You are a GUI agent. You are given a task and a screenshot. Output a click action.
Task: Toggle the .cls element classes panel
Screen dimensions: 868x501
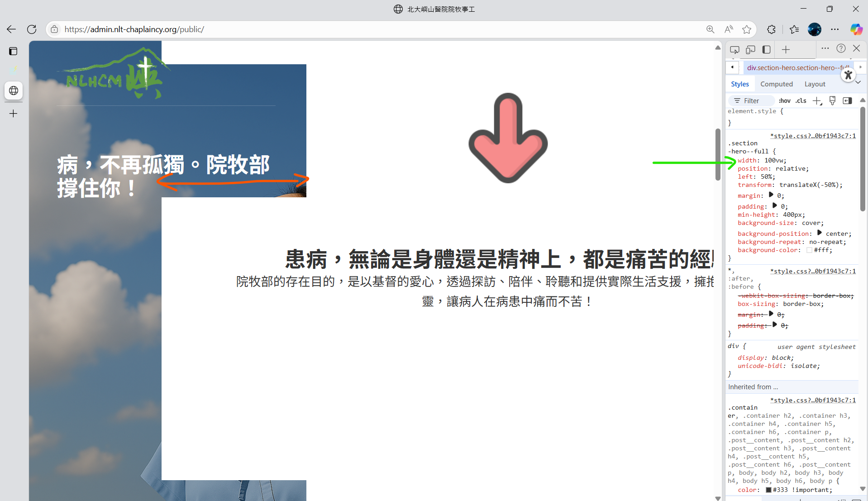click(x=801, y=101)
